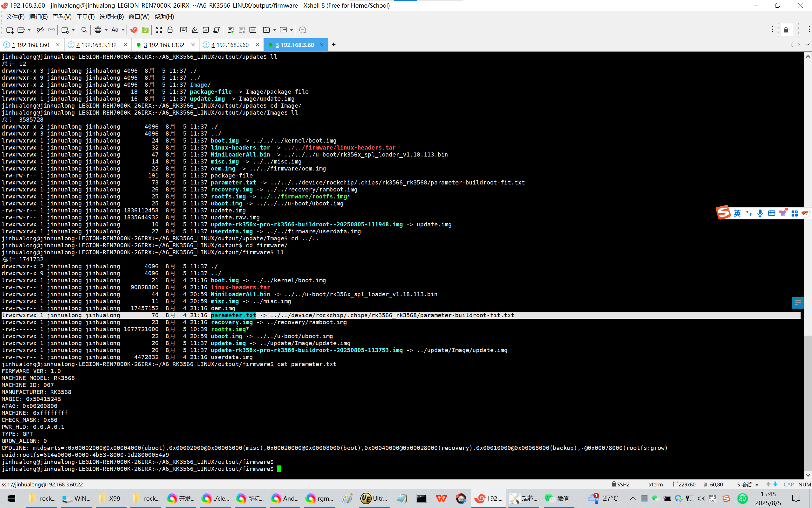Image resolution: width=812 pixels, height=508 pixels.
Task: Open the 编辑(E) menu
Action: coord(39,17)
